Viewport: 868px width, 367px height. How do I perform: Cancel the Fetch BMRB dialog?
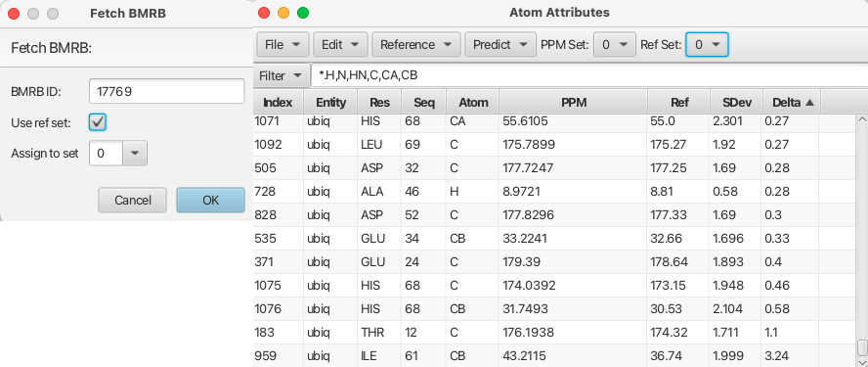click(x=132, y=200)
